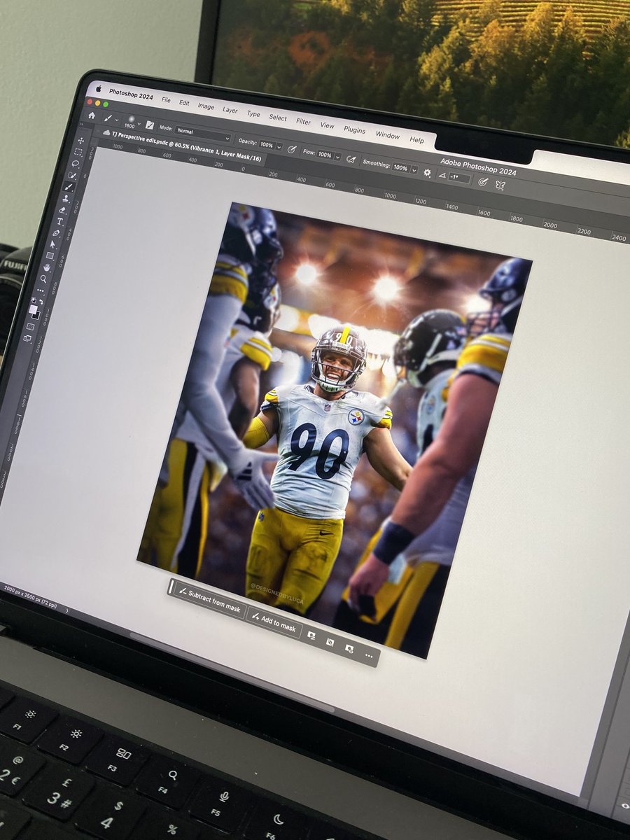
Task: Open the Type menu
Action: click(253, 113)
